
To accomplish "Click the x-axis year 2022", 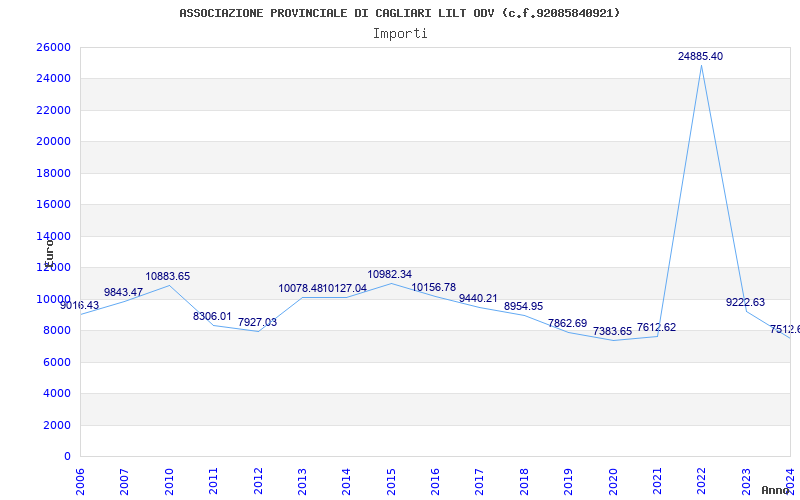I will click(702, 481).
